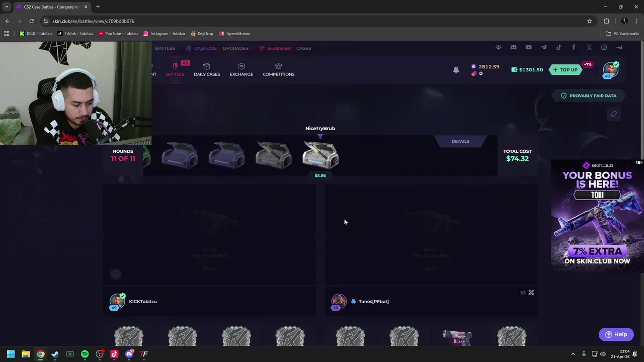Open TipeeeStream bookmark
Image resolution: width=644 pixels, height=362 pixels.
coord(234,33)
